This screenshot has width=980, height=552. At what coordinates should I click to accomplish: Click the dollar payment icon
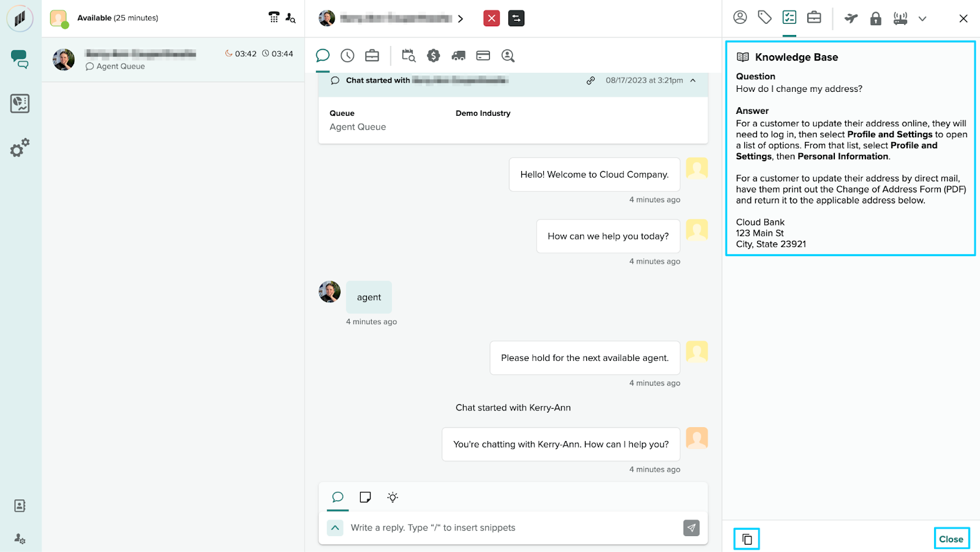434,56
